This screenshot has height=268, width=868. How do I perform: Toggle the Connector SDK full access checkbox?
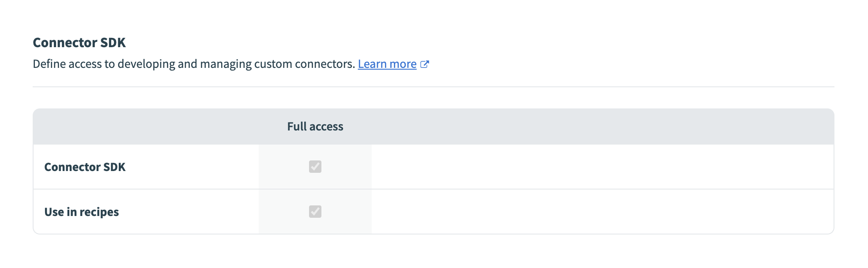(x=315, y=167)
